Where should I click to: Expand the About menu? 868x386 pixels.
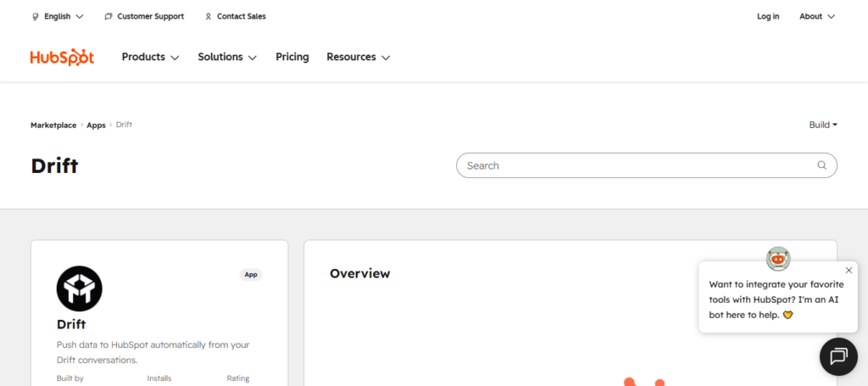pos(817,17)
